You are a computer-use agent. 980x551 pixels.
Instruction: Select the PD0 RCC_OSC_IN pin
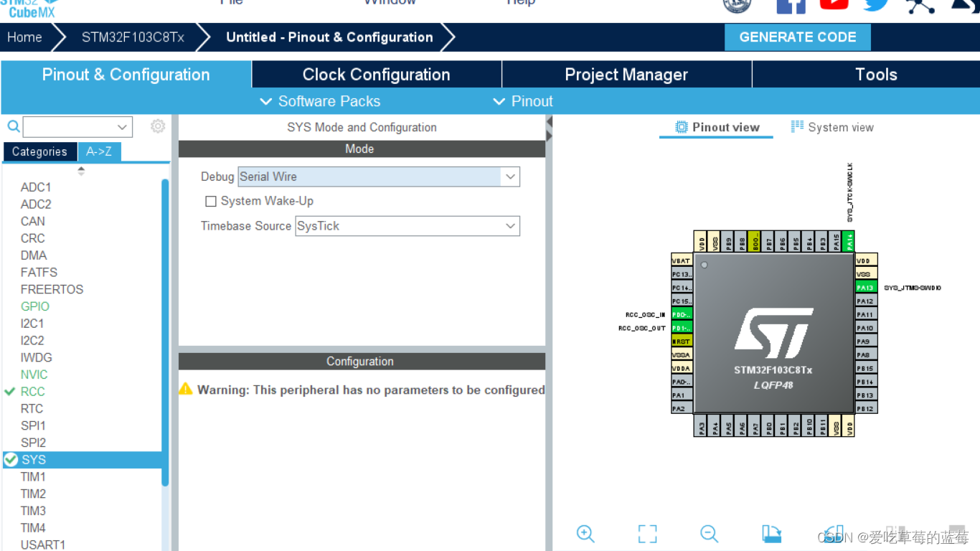click(682, 314)
